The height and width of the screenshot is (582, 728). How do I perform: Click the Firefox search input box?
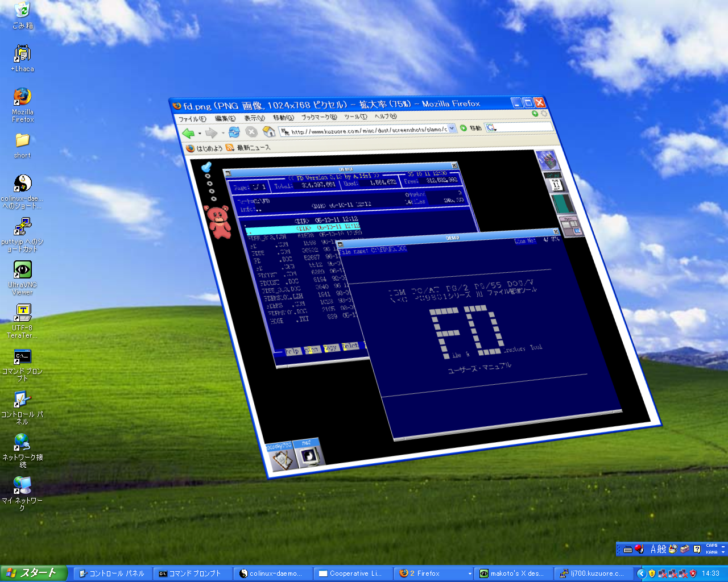[x=524, y=127]
